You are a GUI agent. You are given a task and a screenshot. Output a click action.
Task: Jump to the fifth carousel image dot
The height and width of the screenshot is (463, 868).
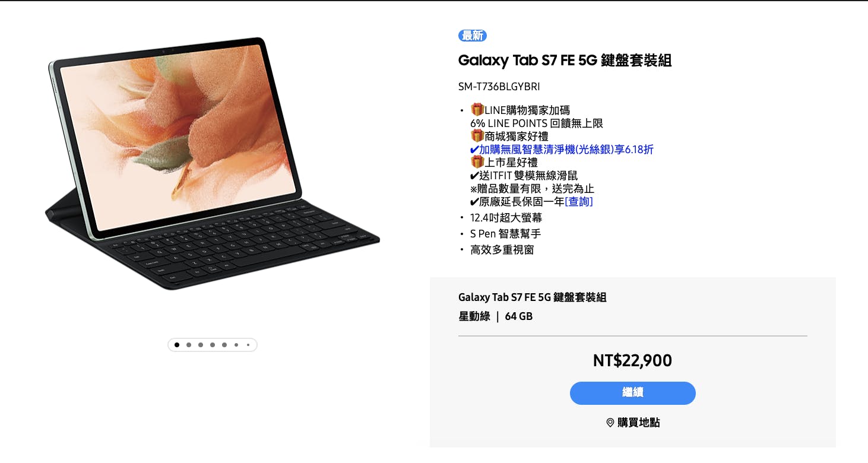point(224,345)
